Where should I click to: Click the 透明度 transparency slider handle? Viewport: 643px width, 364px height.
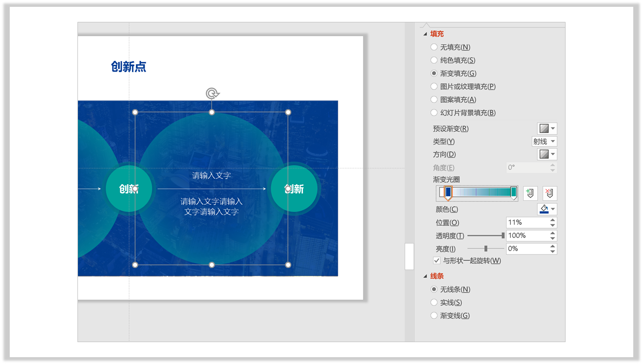click(503, 236)
